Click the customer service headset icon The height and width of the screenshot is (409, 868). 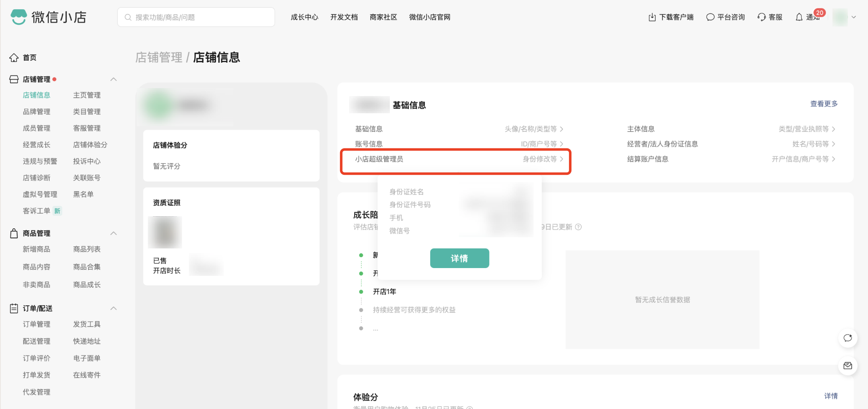pos(761,17)
